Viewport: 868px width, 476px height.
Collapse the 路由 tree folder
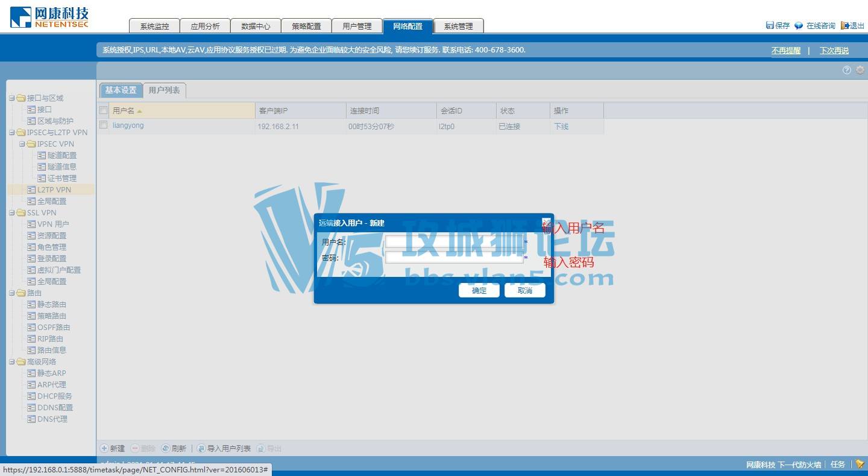pyautogui.click(x=11, y=293)
